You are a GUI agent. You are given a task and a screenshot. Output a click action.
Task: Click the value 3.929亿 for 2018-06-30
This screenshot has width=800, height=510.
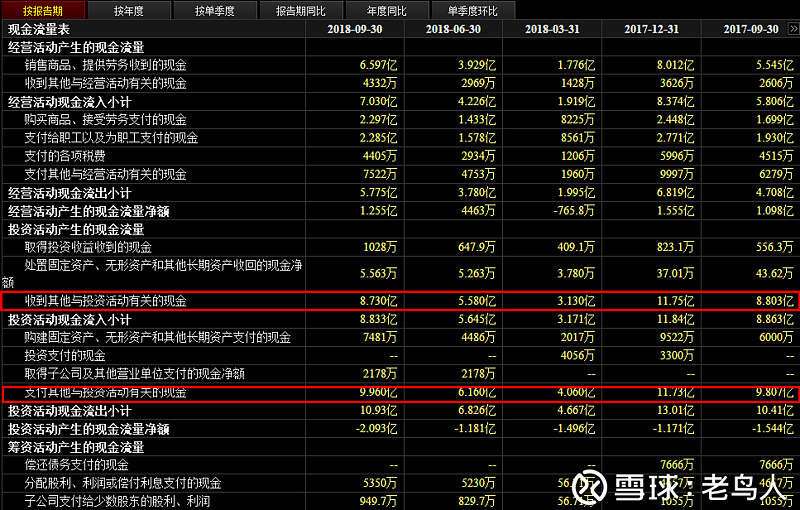point(477,65)
